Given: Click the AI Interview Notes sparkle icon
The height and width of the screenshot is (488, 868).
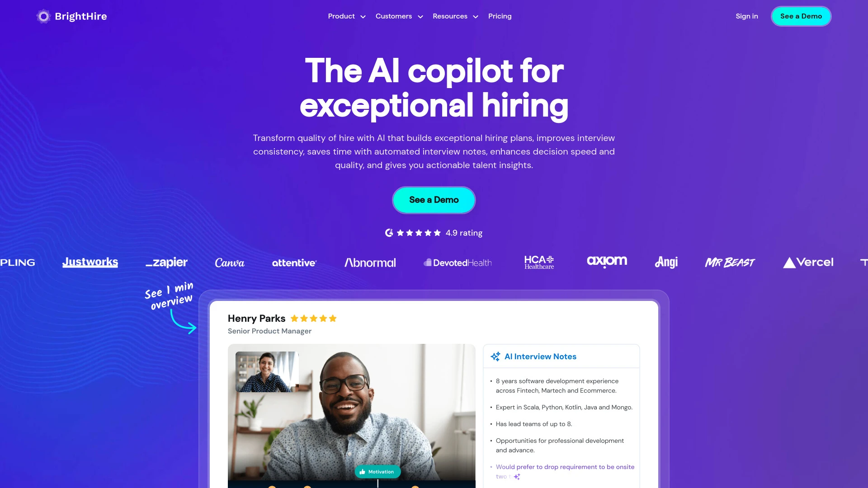Looking at the screenshot, I should (x=495, y=356).
